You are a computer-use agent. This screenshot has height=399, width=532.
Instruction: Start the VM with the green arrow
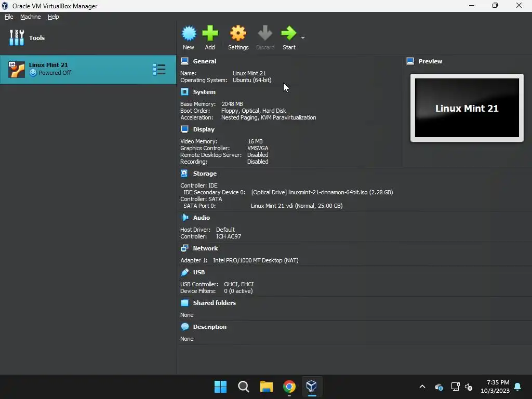289,33
